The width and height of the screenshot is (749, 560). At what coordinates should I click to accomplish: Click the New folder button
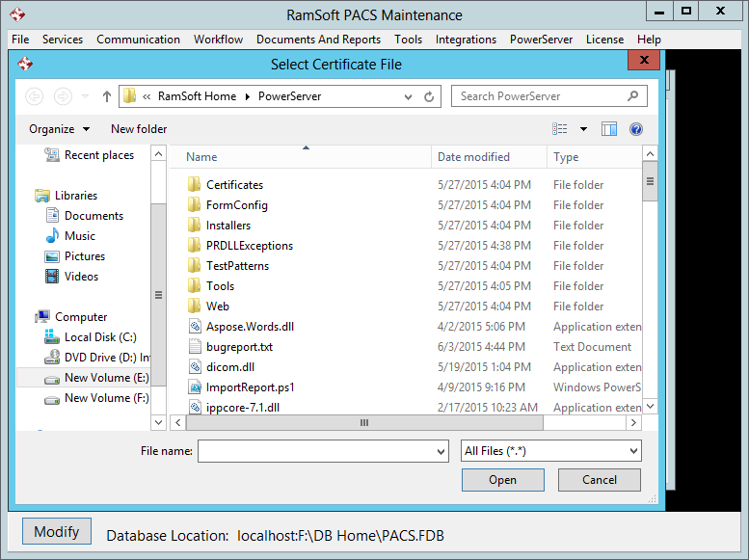click(x=139, y=129)
